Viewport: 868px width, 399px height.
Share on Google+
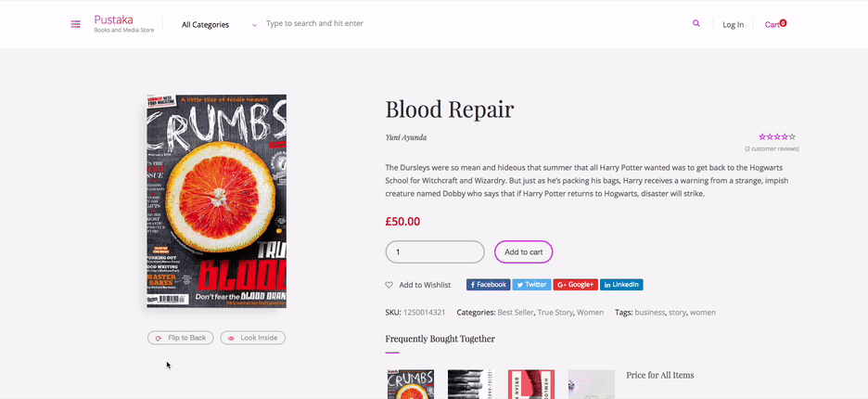click(x=576, y=285)
